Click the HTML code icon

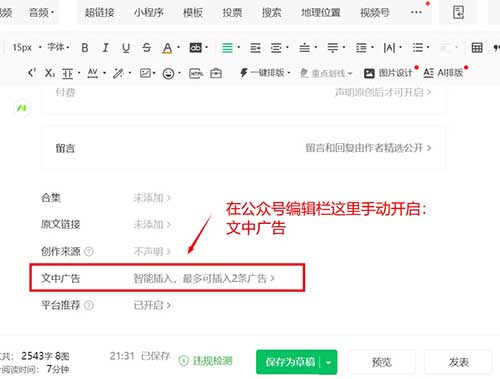[196, 73]
